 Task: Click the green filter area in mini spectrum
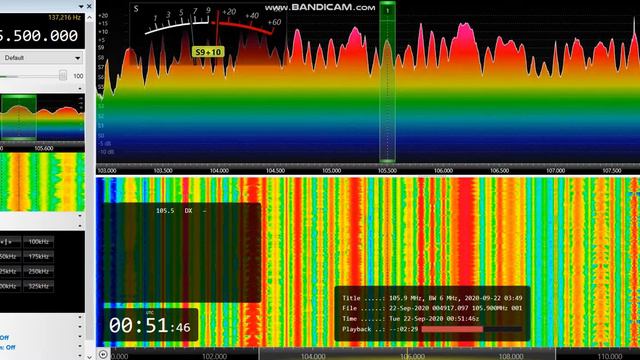click(x=19, y=118)
